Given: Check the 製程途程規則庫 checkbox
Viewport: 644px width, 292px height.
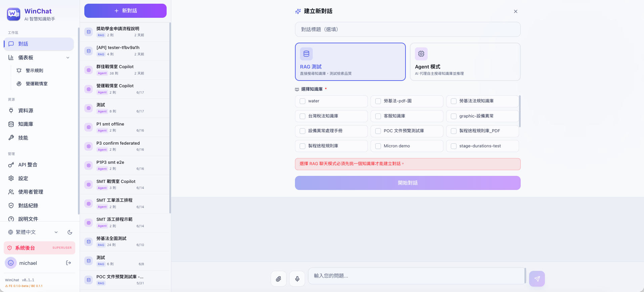Looking at the screenshot, I should (x=302, y=146).
